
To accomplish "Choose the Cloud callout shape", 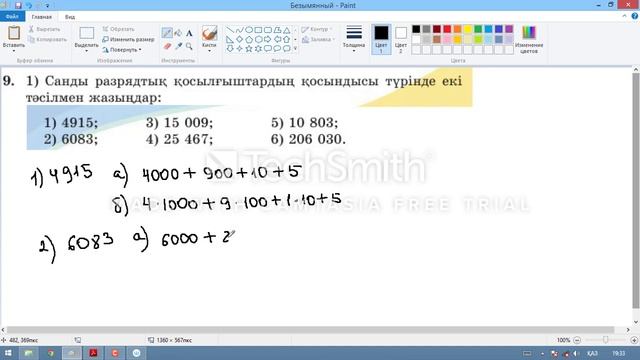I will 287,49.
